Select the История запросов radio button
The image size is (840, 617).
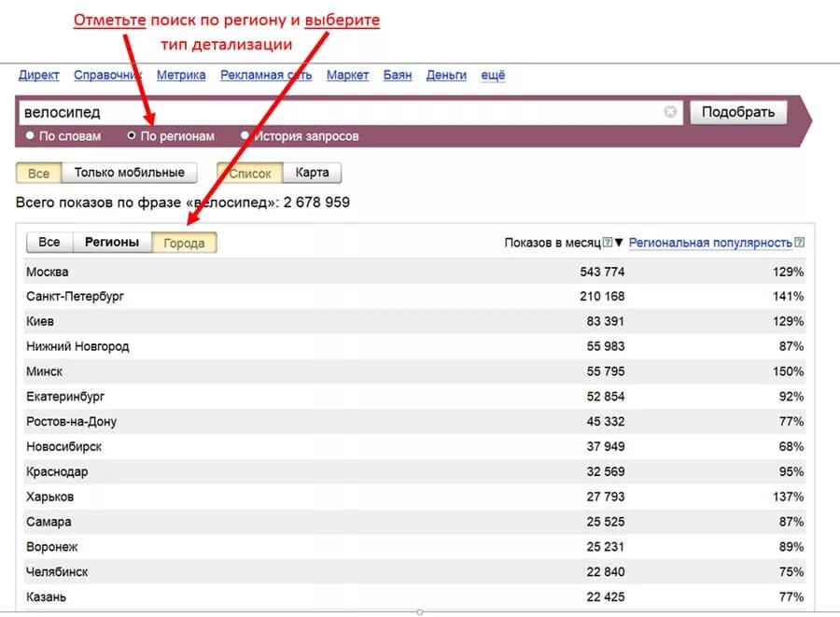(245, 135)
